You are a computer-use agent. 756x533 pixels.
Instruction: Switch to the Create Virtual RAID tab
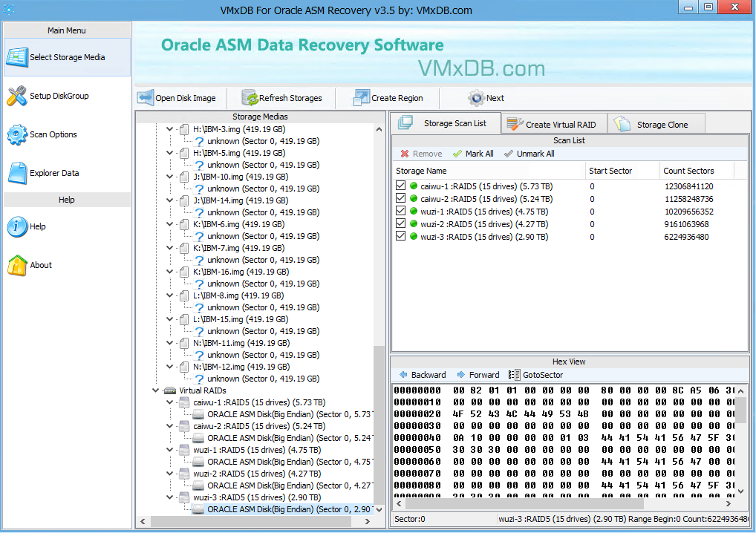[554, 124]
